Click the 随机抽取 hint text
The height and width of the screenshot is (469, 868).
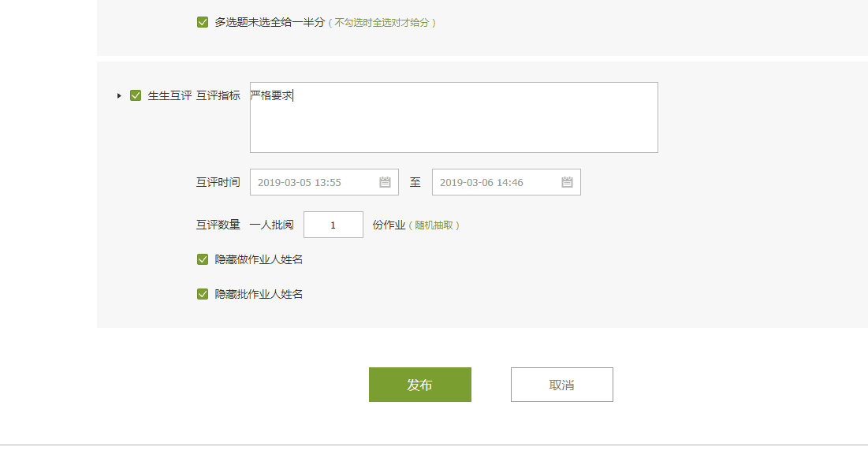tap(434, 225)
